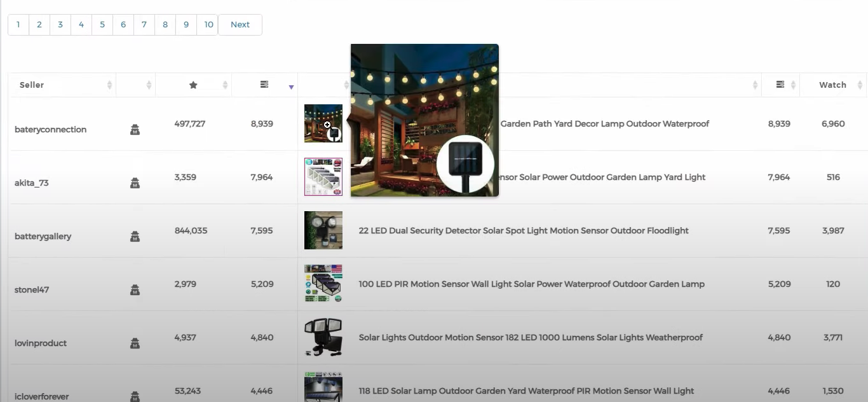Click the Next page button

pyautogui.click(x=240, y=25)
